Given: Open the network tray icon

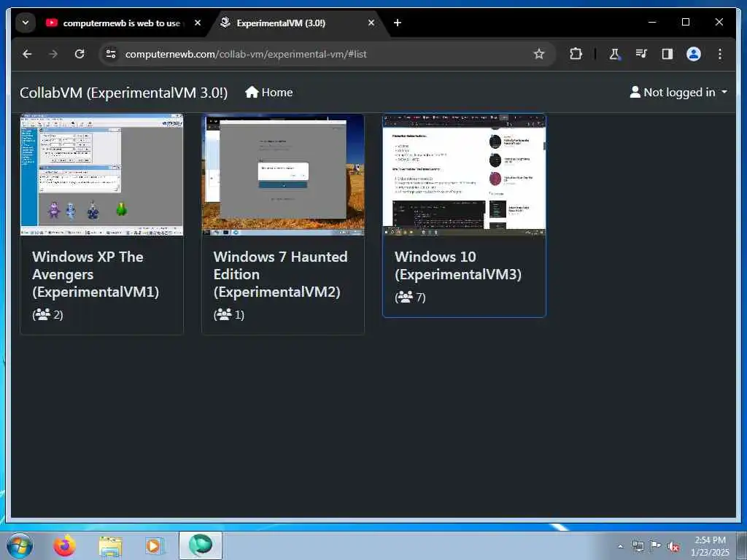Looking at the screenshot, I should click(638, 547).
